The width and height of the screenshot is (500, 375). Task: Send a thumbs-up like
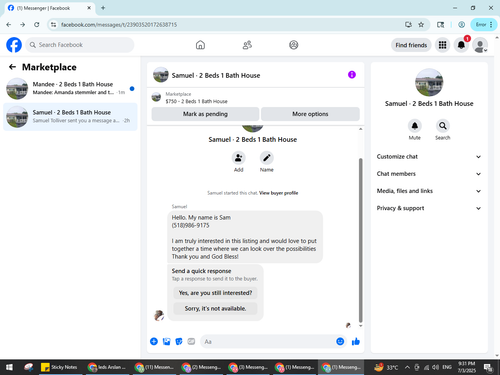pyautogui.click(x=356, y=341)
